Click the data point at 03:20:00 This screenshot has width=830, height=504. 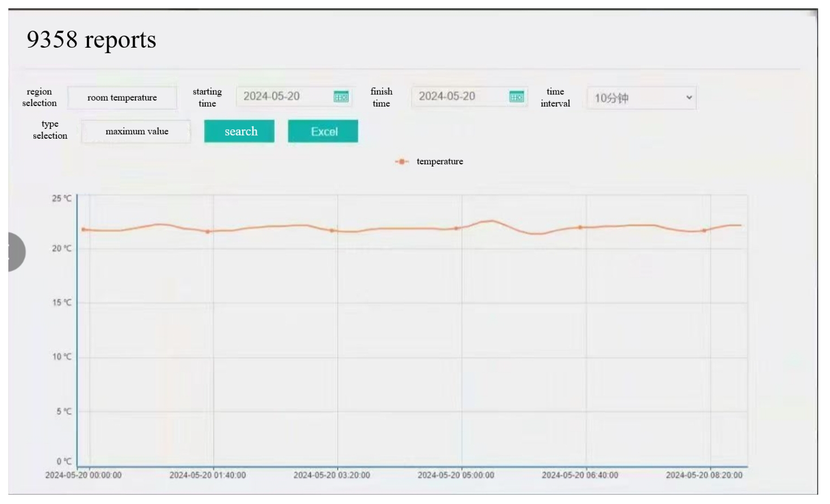pyautogui.click(x=332, y=231)
